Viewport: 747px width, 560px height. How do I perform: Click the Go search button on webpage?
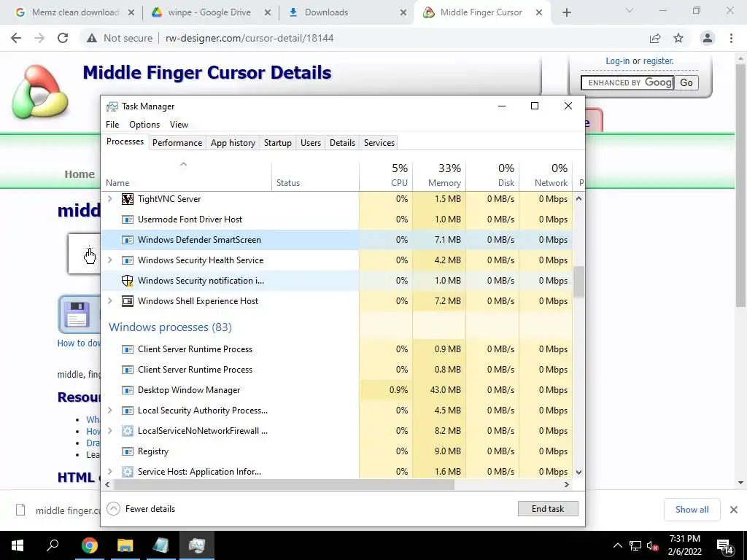[686, 83]
